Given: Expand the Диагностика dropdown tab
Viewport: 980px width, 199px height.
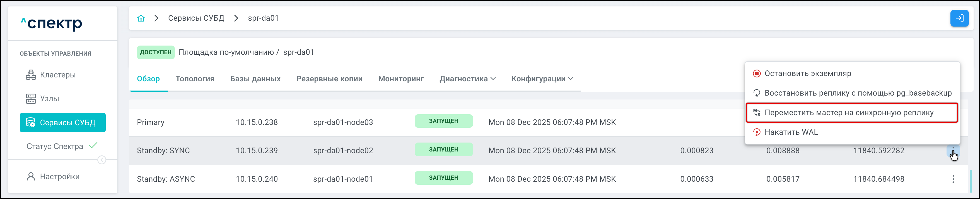Looking at the screenshot, I should click(468, 79).
